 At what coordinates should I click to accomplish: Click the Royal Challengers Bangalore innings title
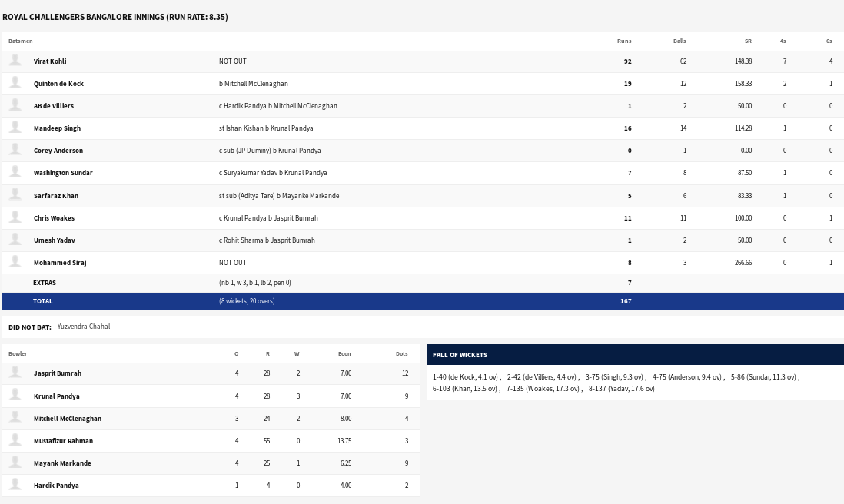(x=115, y=17)
